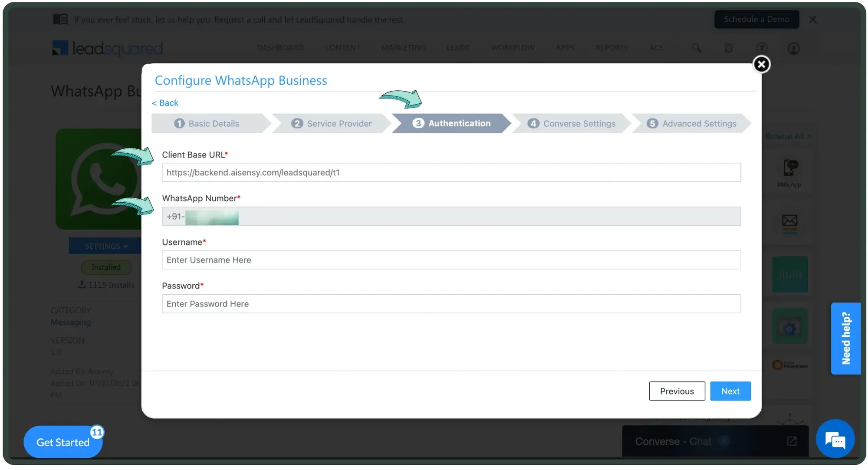This screenshot has width=868, height=470.
Task: Focus the Password input field
Action: [451, 304]
